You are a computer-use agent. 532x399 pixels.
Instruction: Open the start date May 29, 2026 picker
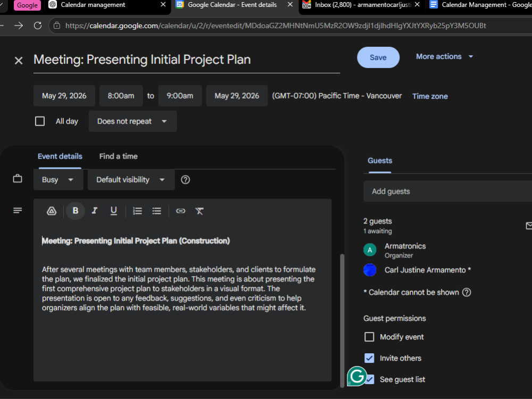click(64, 96)
